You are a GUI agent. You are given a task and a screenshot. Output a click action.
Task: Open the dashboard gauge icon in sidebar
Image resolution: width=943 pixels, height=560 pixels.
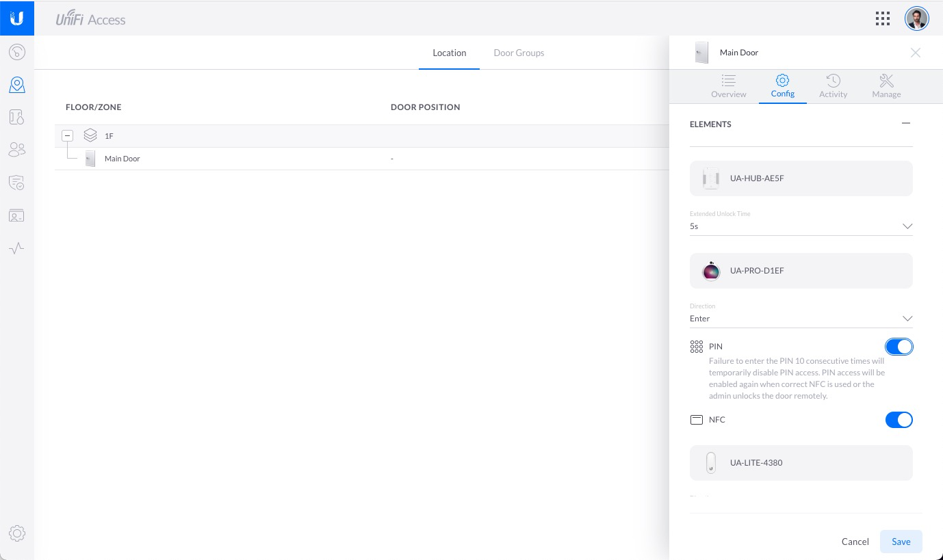tap(17, 52)
